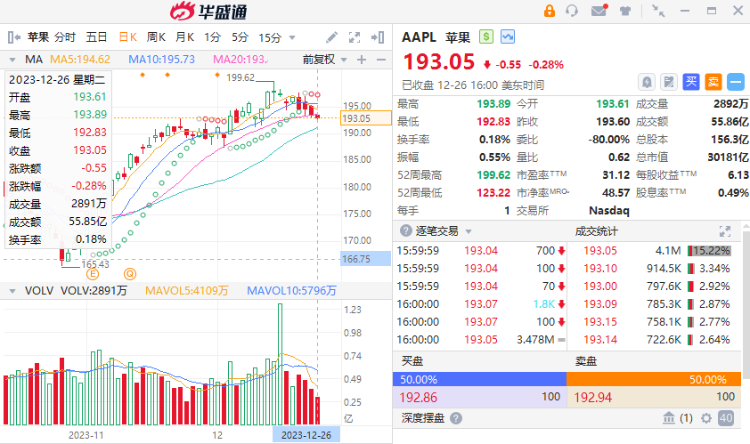750x444 pixels.
Task: Click the Q quarterly marker
Action: [x=130, y=274]
